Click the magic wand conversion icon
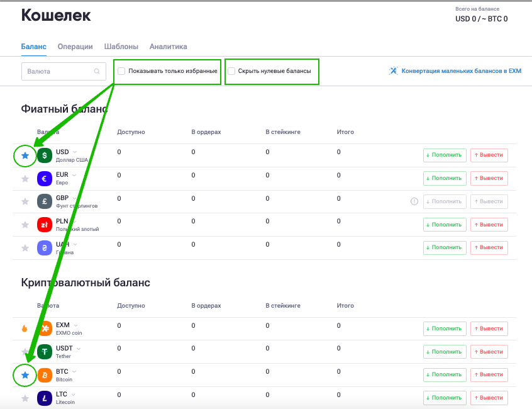532x409 pixels. [393, 70]
